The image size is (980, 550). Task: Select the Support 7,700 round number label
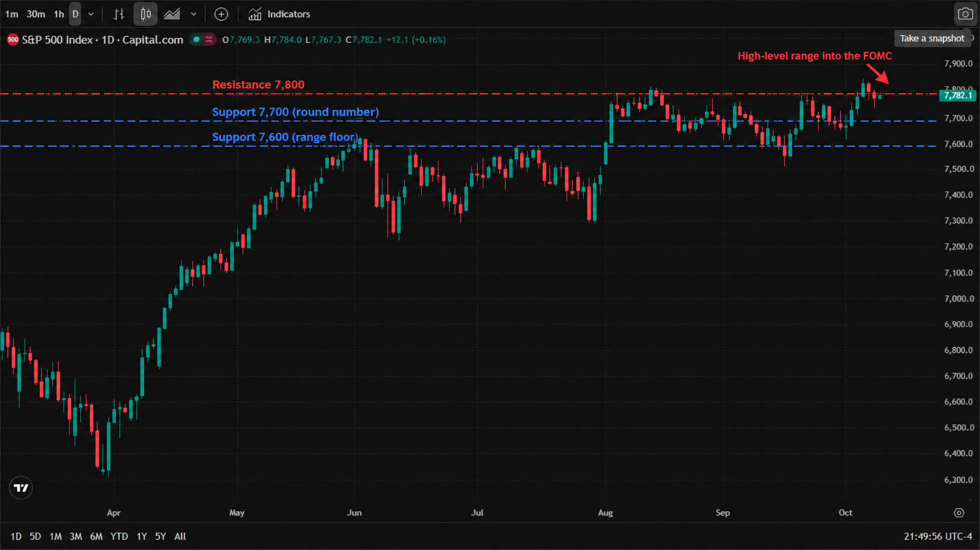coord(295,112)
